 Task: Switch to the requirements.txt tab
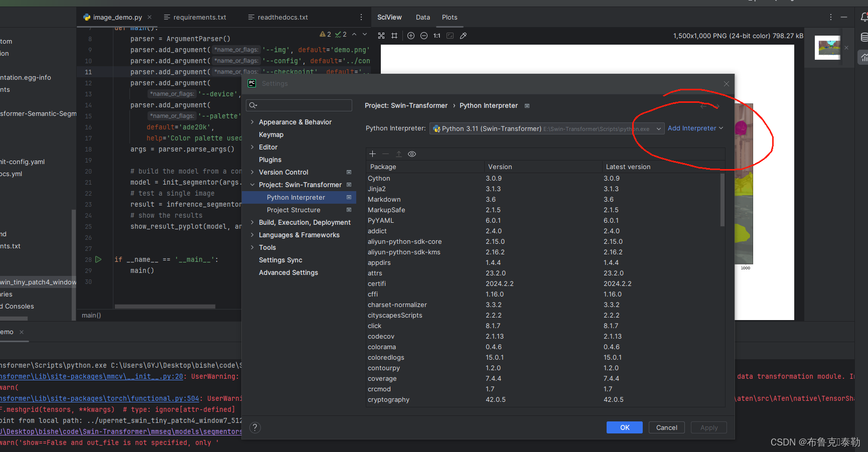195,17
